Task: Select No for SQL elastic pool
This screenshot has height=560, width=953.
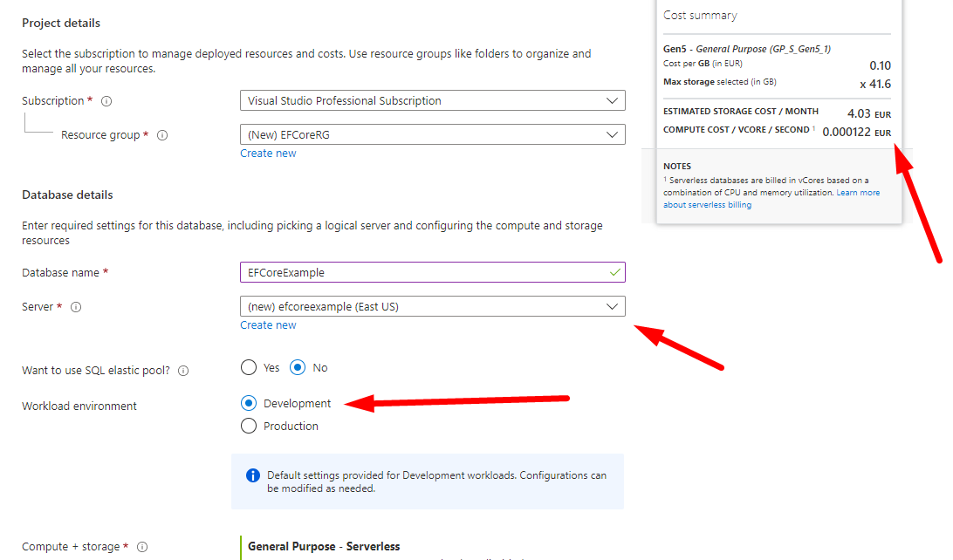Action: (298, 367)
